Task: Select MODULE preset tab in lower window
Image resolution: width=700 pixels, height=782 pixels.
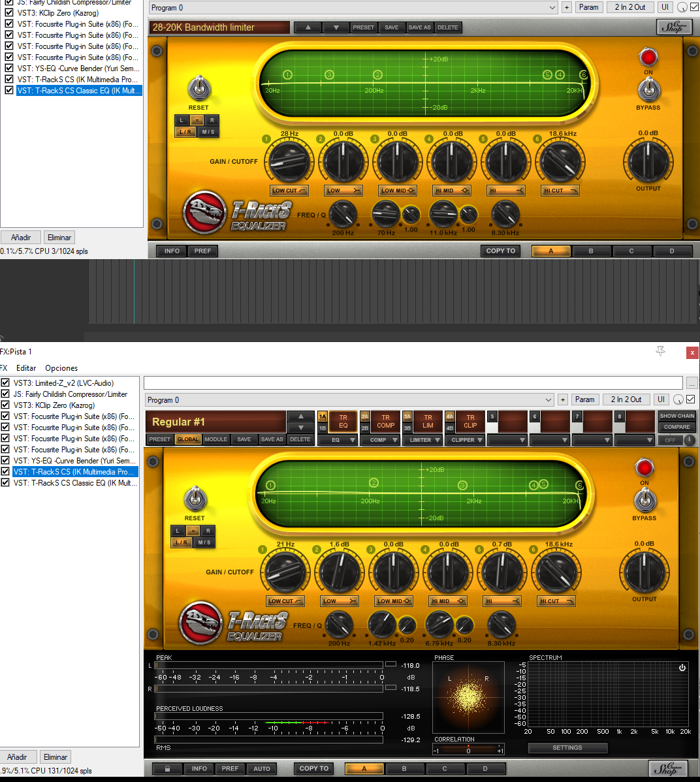Action: click(216, 439)
